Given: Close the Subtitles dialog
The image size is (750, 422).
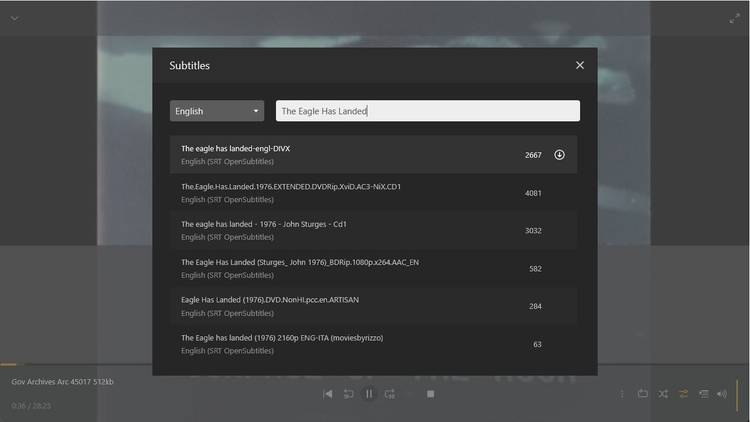Looking at the screenshot, I should [x=580, y=65].
